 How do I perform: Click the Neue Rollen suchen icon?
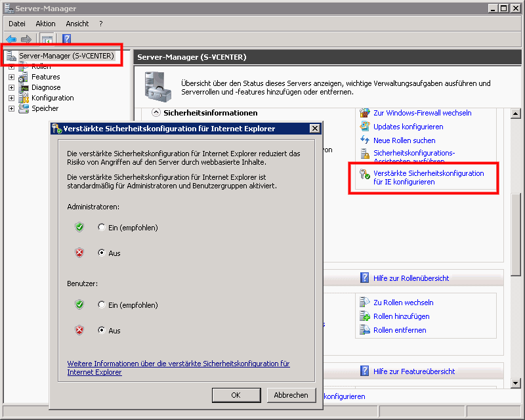(x=365, y=140)
